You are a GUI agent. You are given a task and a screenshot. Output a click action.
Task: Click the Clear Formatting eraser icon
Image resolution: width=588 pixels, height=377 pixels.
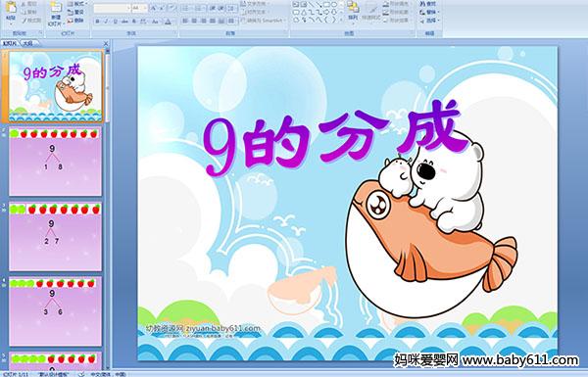[x=172, y=8]
